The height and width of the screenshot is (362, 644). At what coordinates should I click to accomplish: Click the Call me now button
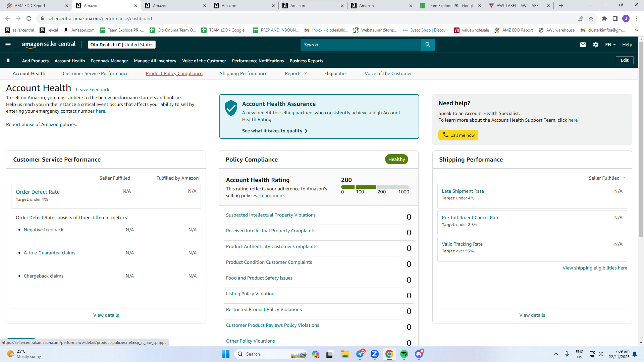point(458,135)
